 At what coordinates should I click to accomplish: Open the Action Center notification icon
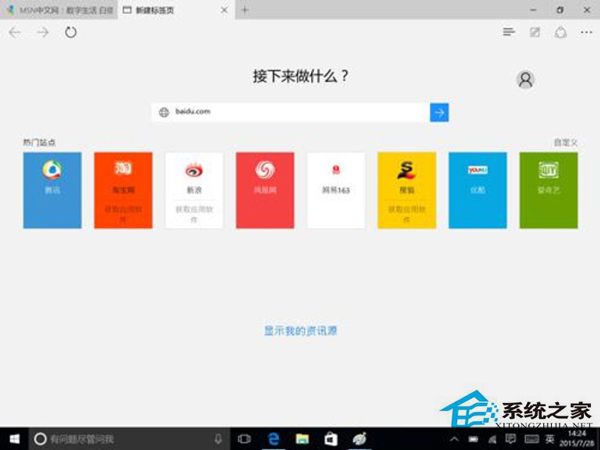(510, 439)
